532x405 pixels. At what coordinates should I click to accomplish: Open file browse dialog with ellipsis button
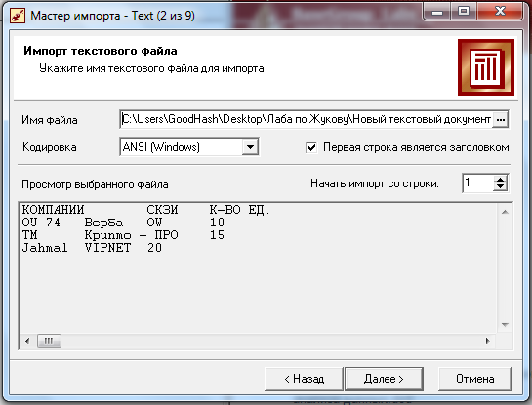click(500, 119)
